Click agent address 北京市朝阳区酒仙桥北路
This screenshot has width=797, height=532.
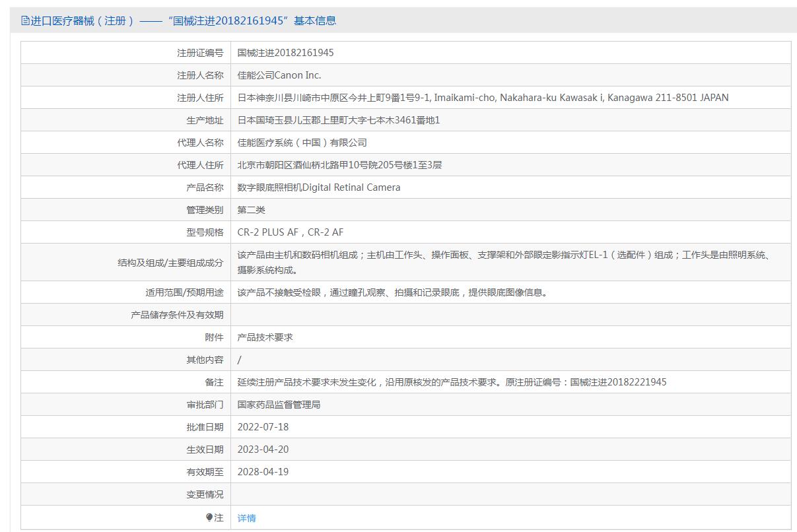click(x=339, y=165)
